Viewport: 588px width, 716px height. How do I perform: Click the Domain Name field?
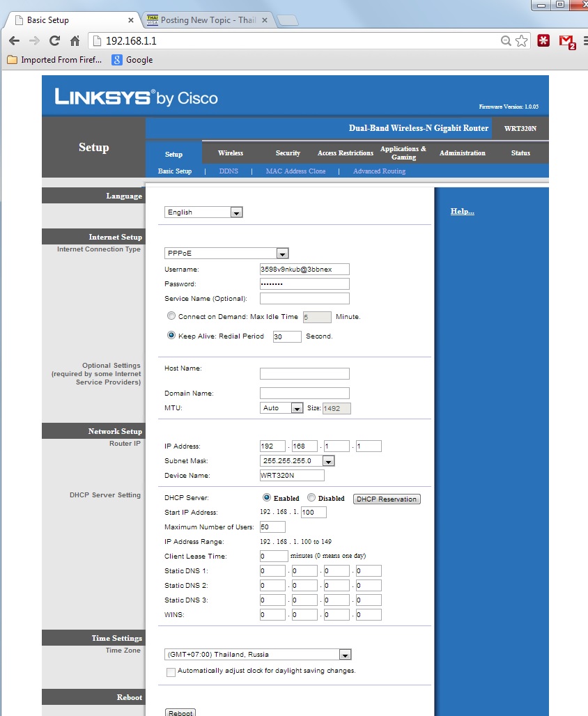click(x=304, y=393)
